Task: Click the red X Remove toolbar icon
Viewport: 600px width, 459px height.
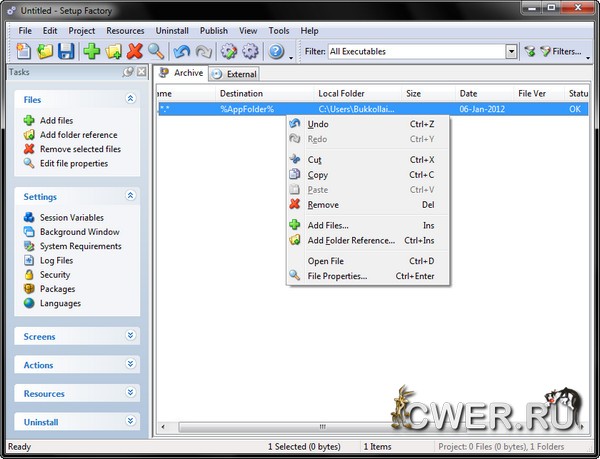Action: click(x=135, y=51)
